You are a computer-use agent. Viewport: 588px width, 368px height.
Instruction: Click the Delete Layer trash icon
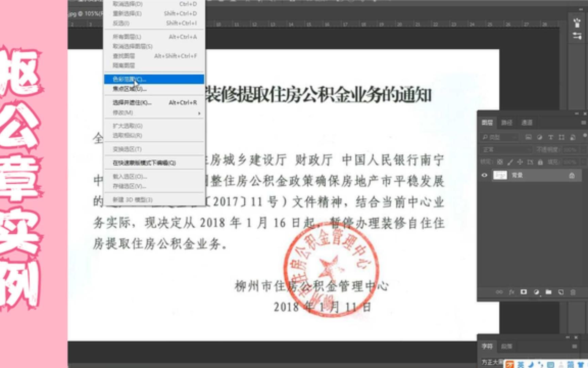point(573,292)
